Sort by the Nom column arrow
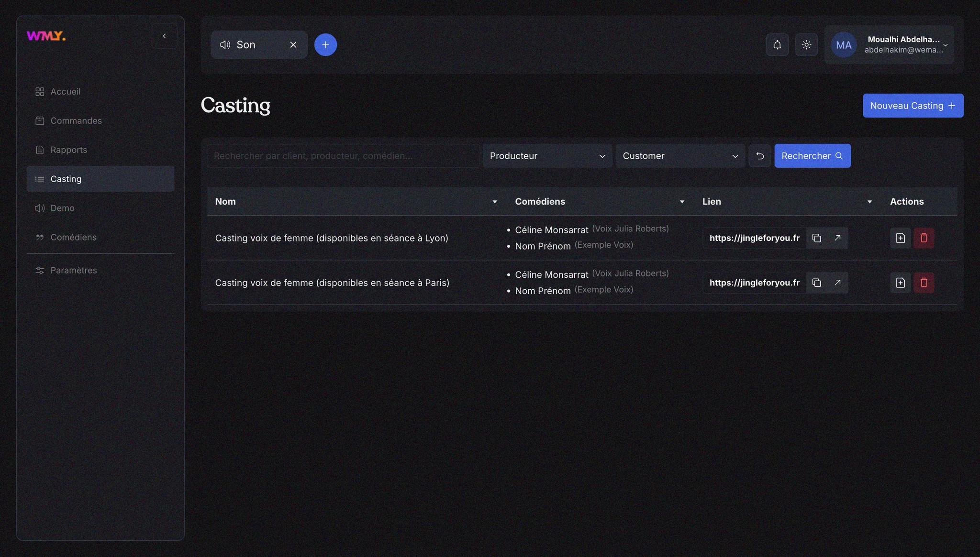The height and width of the screenshot is (557, 980). point(495,202)
